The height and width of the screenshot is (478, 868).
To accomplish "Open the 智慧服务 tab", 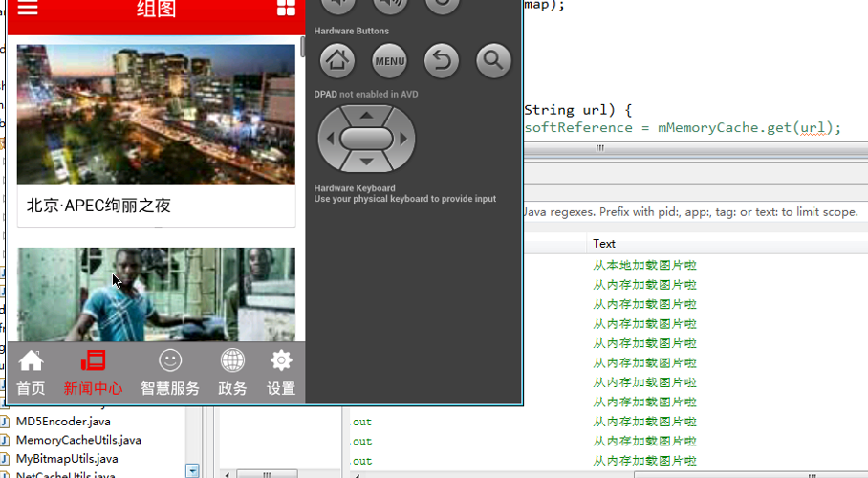I will 170,373.
